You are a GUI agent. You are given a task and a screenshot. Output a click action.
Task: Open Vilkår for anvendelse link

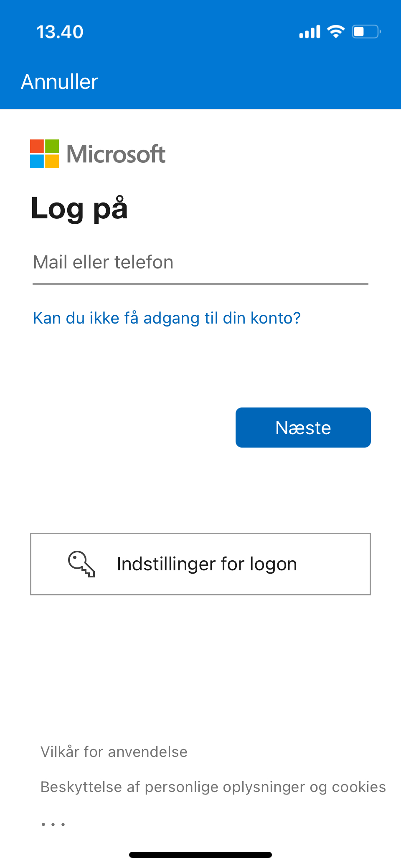click(114, 752)
